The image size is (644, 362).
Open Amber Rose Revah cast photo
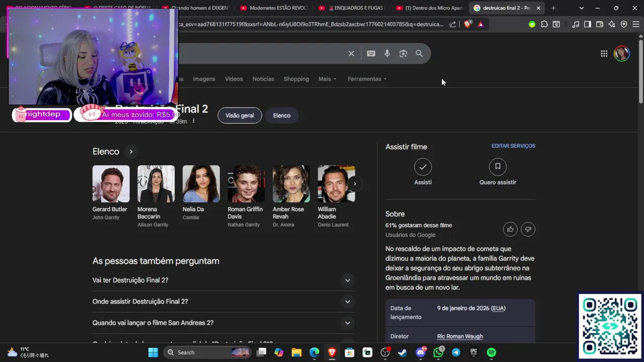coord(291,184)
